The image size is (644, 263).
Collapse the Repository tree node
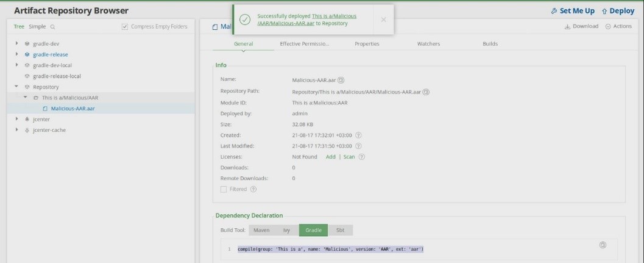click(16, 87)
